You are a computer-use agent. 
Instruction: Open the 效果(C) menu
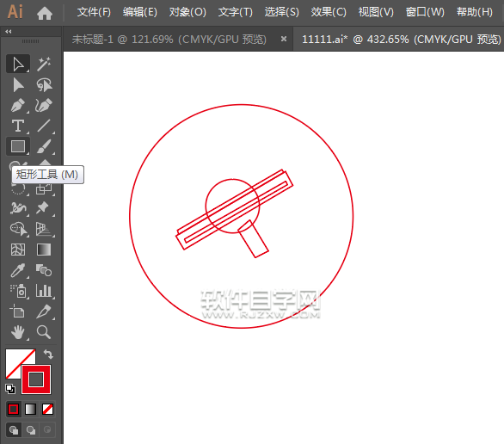[x=329, y=12]
